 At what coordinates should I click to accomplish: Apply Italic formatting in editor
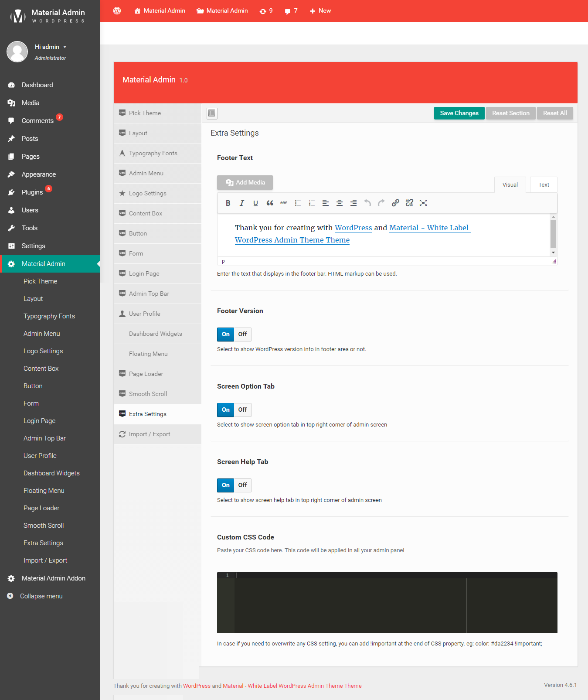242,203
